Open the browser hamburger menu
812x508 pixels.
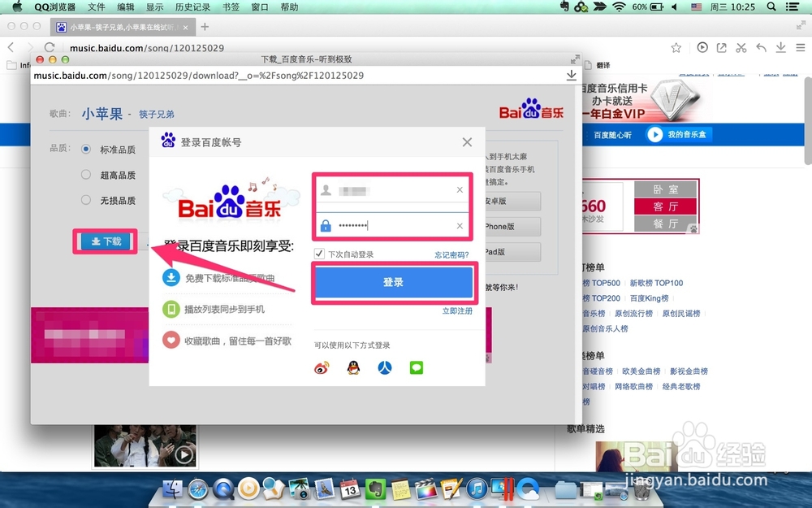tap(801, 48)
